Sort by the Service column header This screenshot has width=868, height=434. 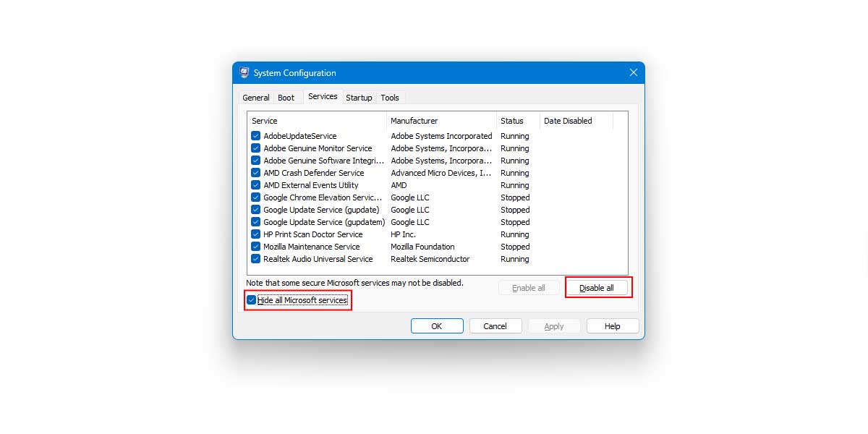point(317,121)
